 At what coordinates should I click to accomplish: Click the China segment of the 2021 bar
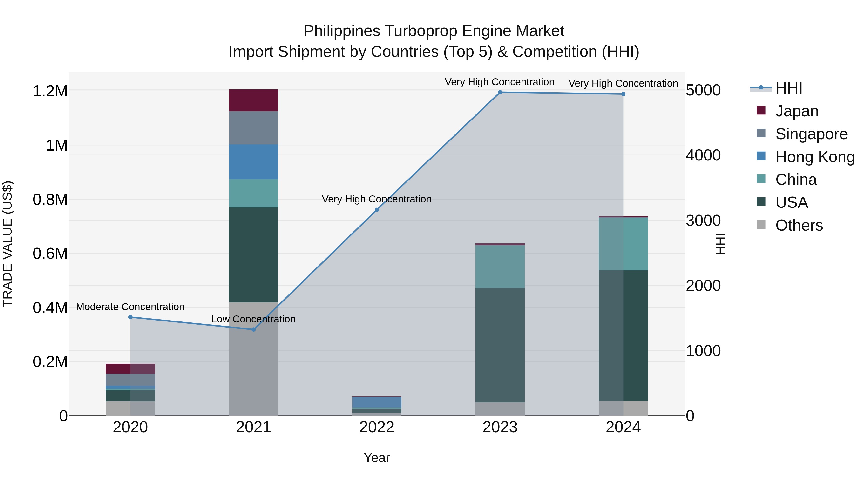254,194
